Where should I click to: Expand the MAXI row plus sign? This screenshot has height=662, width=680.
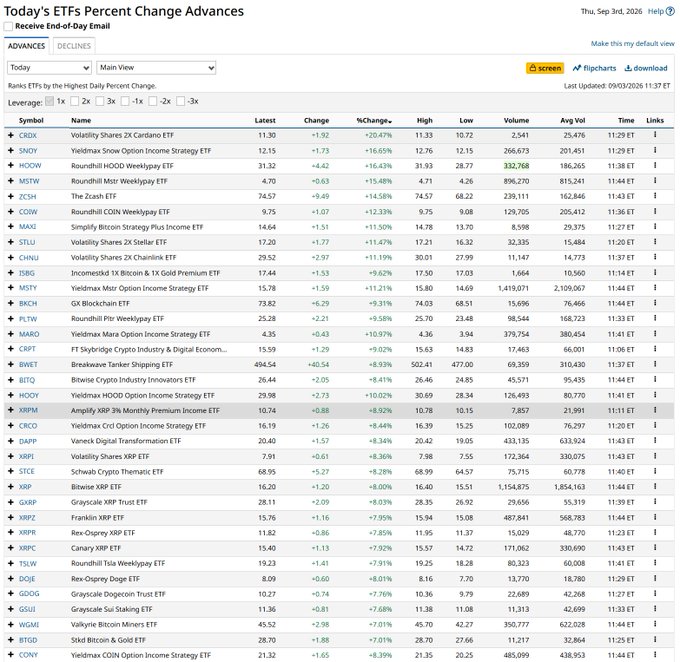pyautogui.click(x=11, y=227)
